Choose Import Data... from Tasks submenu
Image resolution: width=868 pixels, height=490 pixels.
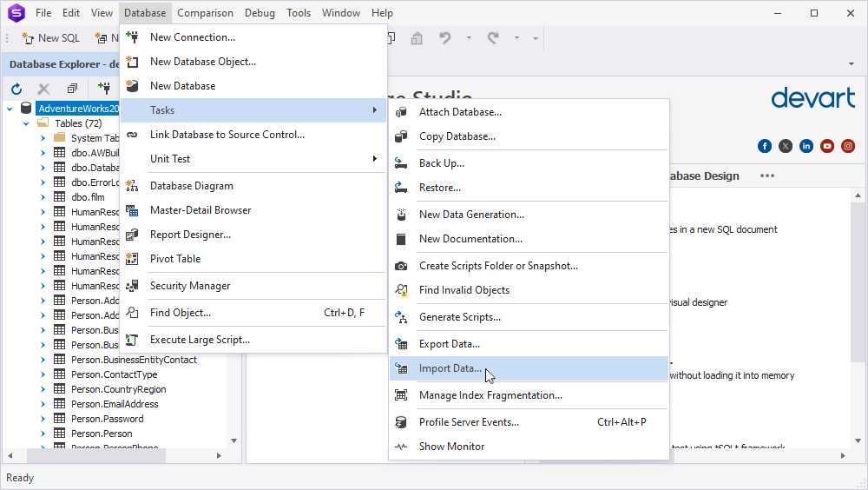(529, 368)
